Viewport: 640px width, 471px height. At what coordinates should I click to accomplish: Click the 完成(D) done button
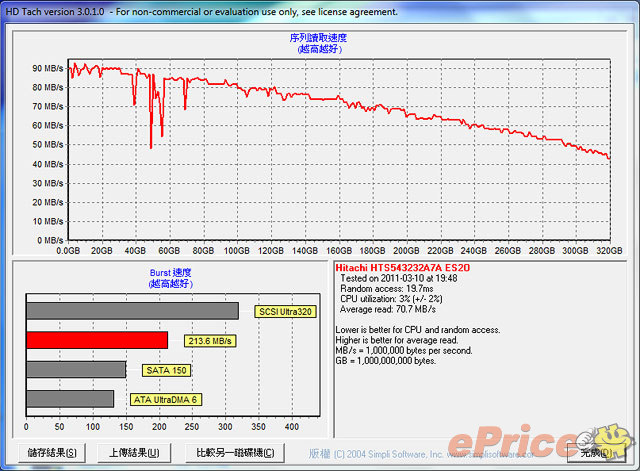click(x=596, y=453)
